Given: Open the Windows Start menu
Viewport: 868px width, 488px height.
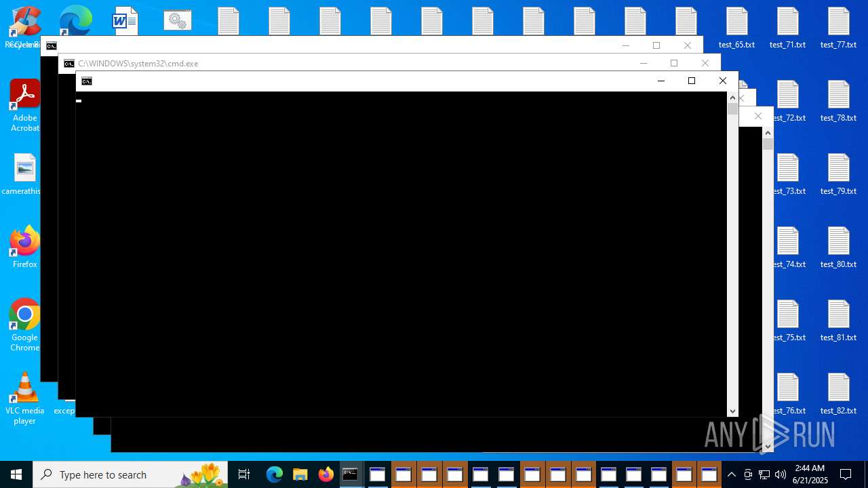Looking at the screenshot, I should click(16, 474).
